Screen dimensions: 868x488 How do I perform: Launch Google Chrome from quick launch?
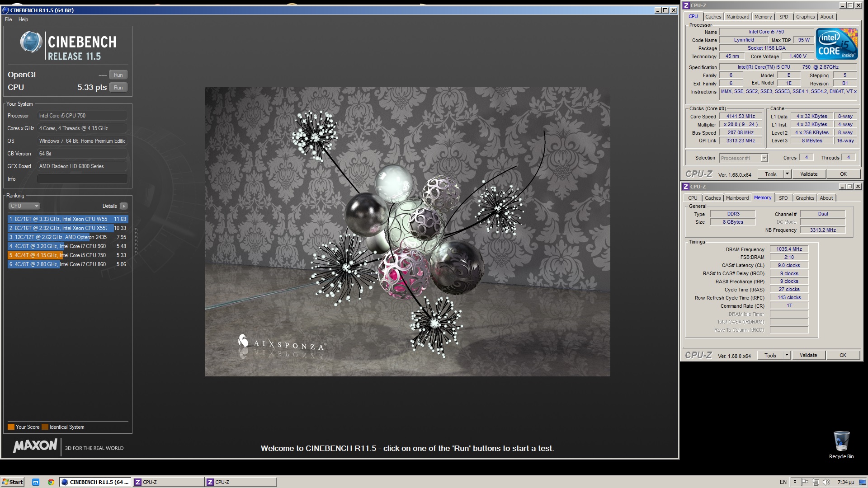click(51, 482)
